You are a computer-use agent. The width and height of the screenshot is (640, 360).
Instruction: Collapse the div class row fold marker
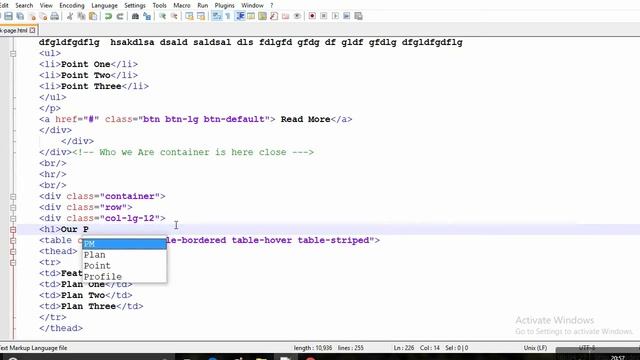[13, 207]
